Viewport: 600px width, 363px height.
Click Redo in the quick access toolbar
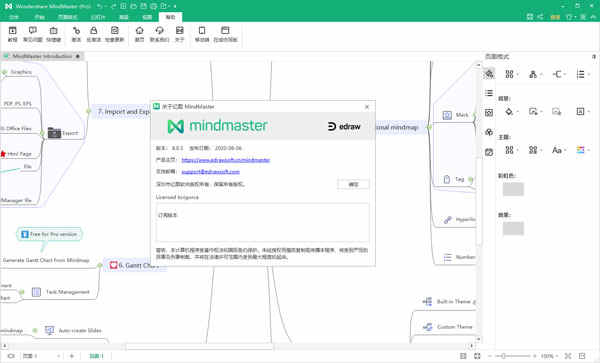(x=113, y=6)
